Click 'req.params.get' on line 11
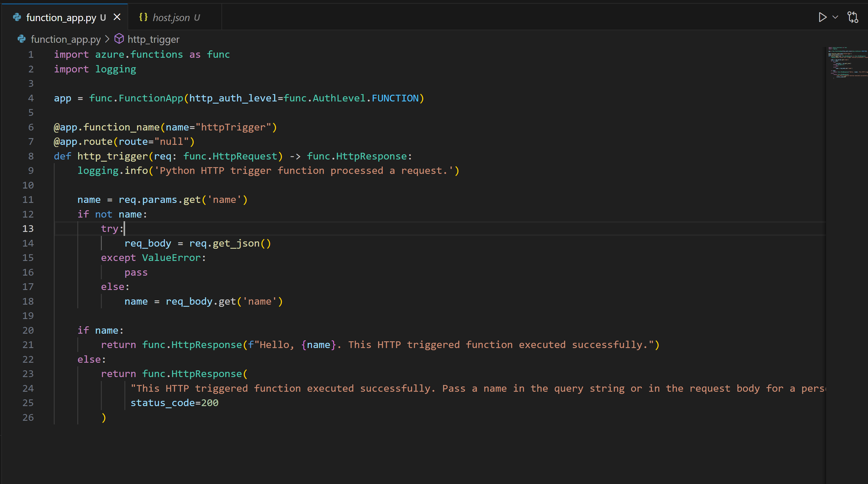Screen dimensions: 868x484 (159, 200)
